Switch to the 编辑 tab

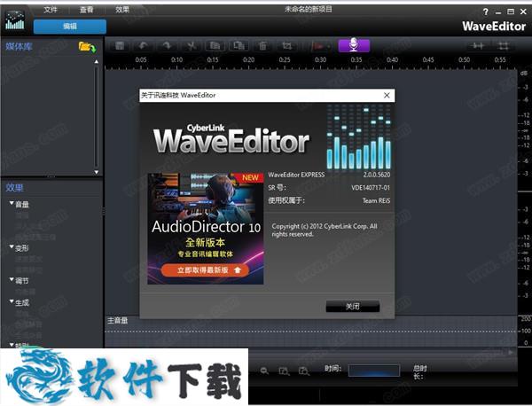(70, 27)
